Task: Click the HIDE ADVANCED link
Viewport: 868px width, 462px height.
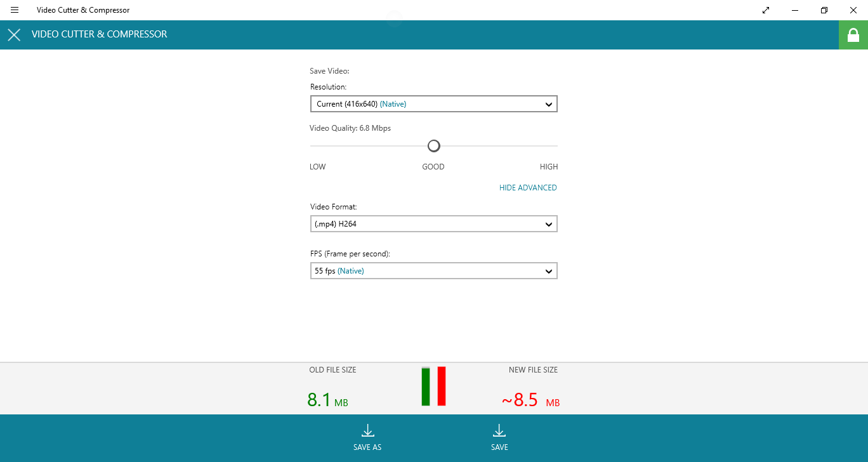Action: tap(528, 188)
